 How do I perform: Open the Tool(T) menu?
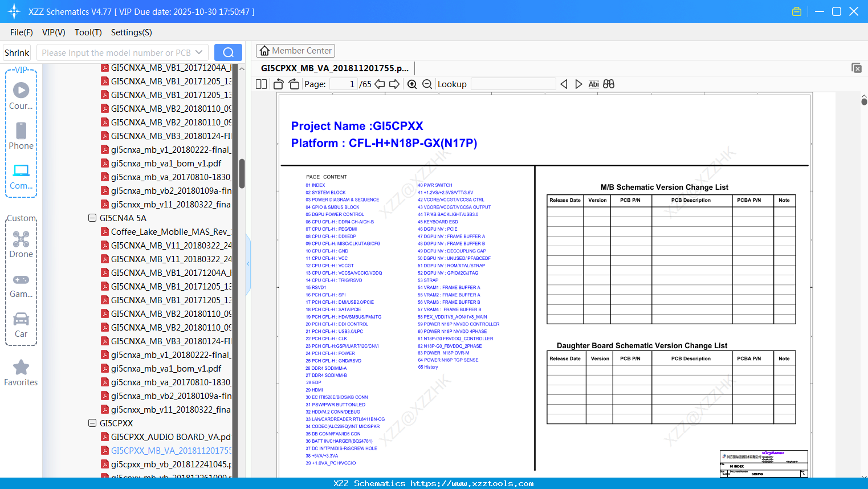coord(88,32)
